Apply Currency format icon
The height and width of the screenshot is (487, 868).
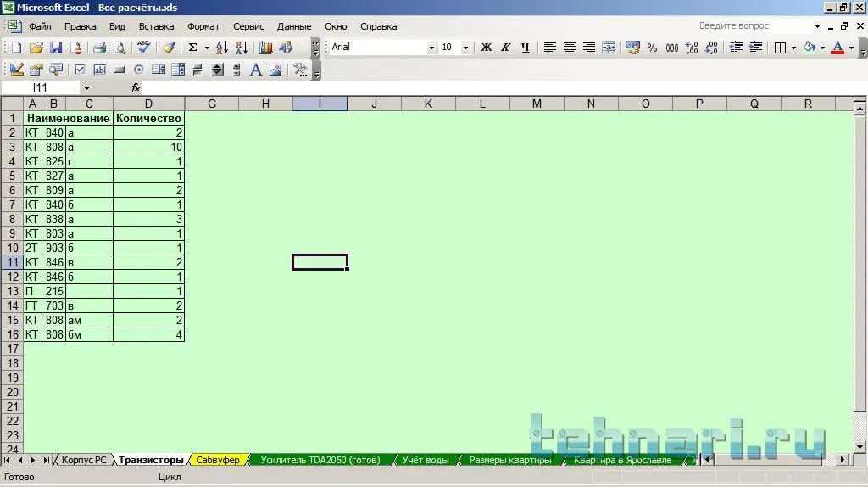point(632,48)
